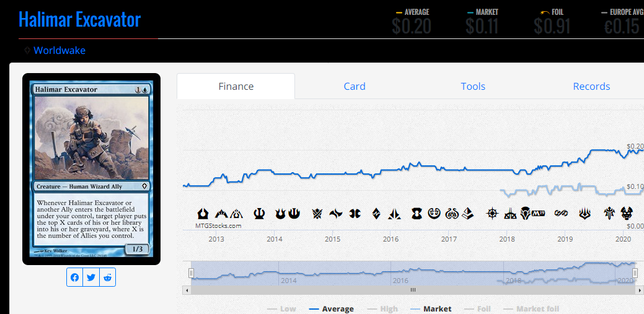Click the Fate Reforged set symbol
The height and width of the screenshot is (314, 644).
coord(336,214)
